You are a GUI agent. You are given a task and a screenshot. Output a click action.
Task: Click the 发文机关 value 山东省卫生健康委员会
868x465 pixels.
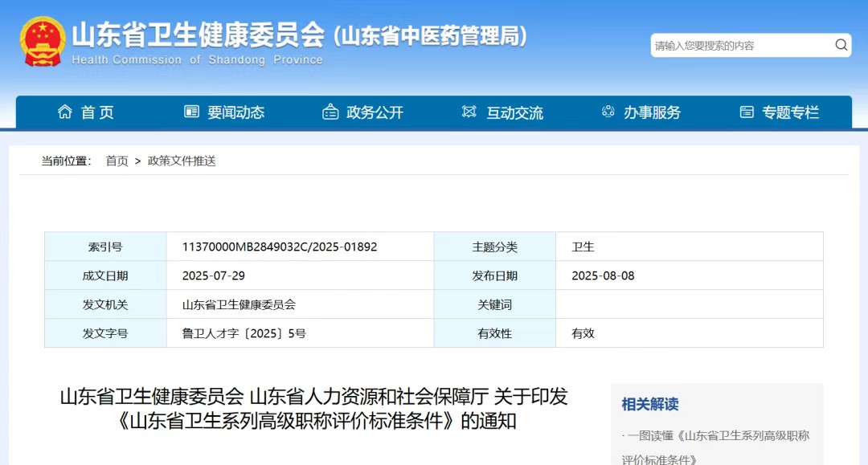click(x=239, y=304)
